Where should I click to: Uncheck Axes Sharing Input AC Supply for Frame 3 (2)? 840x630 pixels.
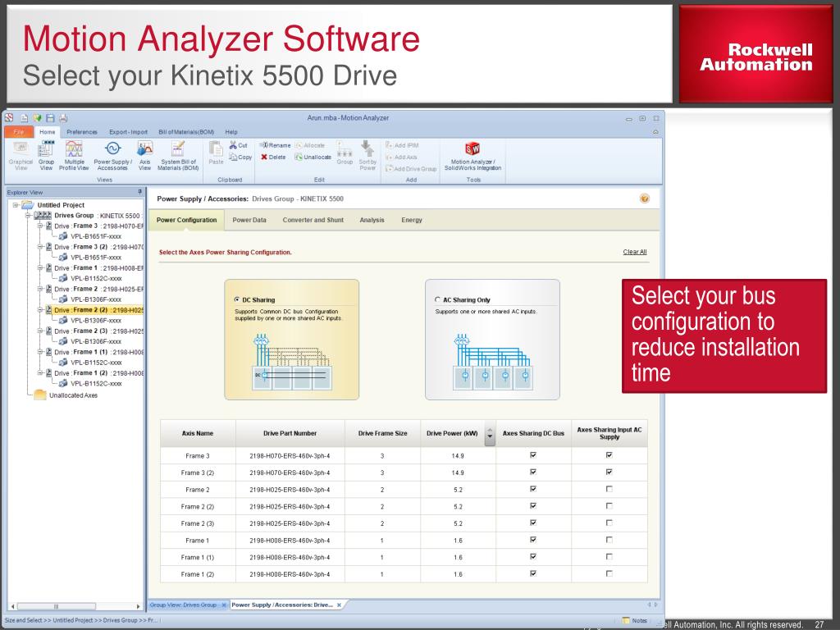coord(609,472)
